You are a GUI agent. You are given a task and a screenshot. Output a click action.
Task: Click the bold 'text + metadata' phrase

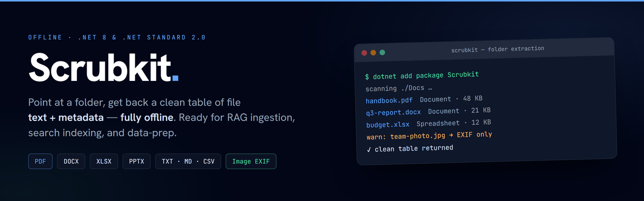pos(66,118)
